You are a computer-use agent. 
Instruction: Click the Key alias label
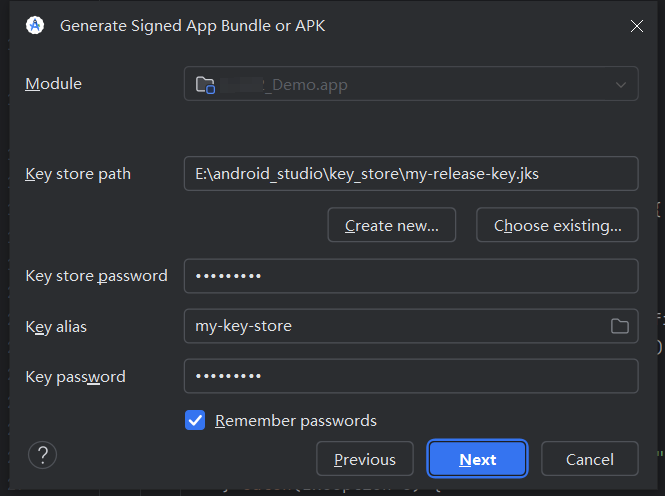56,327
